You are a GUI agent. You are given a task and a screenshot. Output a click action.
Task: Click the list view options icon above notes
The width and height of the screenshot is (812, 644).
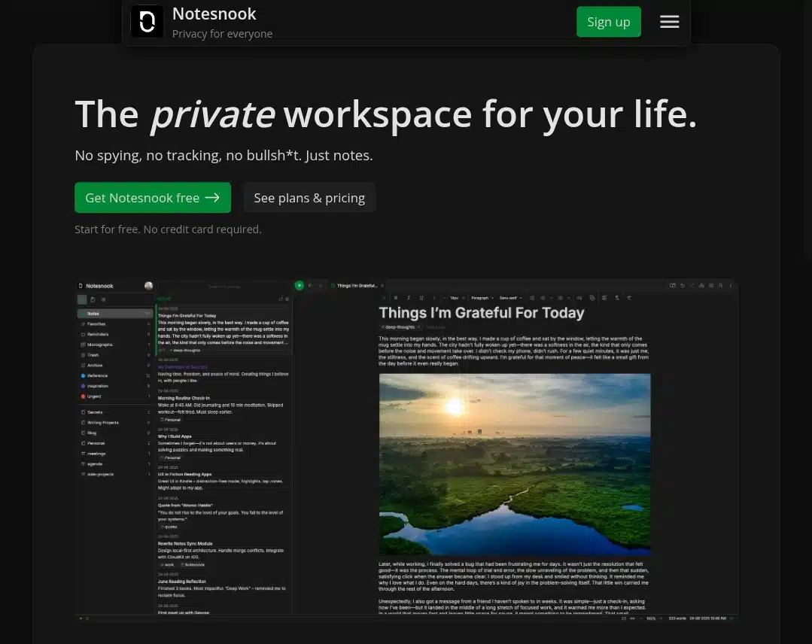(x=287, y=299)
